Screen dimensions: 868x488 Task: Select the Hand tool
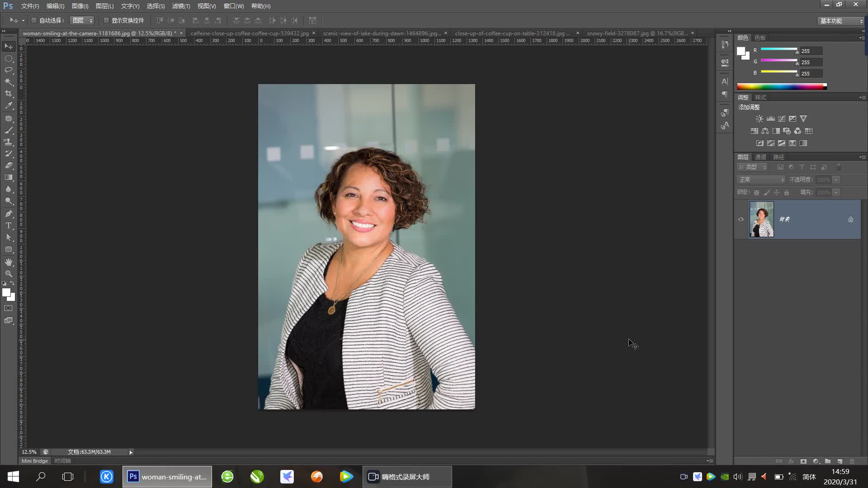pyautogui.click(x=9, y=262)
